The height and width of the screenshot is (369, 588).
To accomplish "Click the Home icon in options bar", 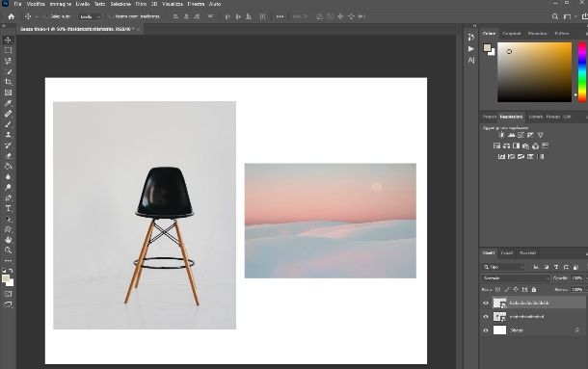I will [12, 16].
